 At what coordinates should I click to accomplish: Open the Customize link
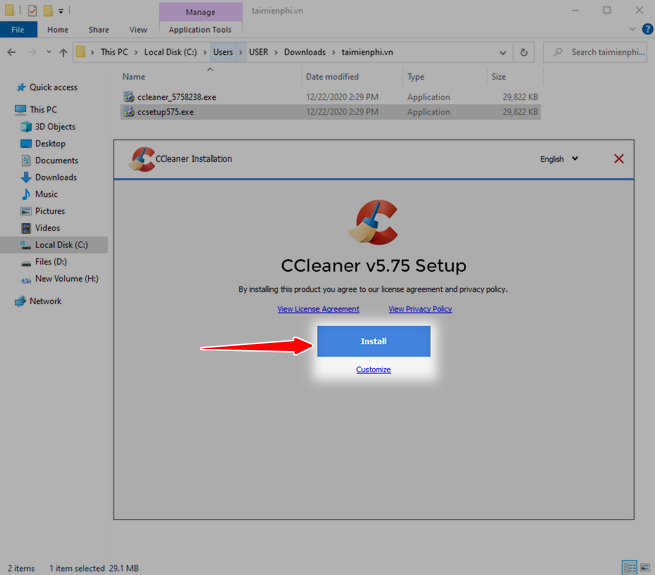[x=373, y=370]
